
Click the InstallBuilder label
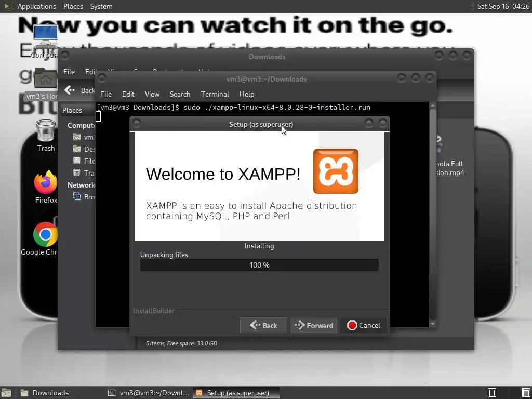pyautogui.click(x=154, y=311)
